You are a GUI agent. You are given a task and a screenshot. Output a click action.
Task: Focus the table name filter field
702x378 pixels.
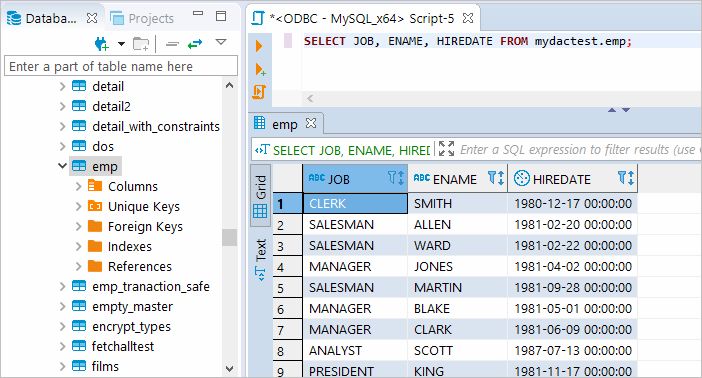[121, 66]
